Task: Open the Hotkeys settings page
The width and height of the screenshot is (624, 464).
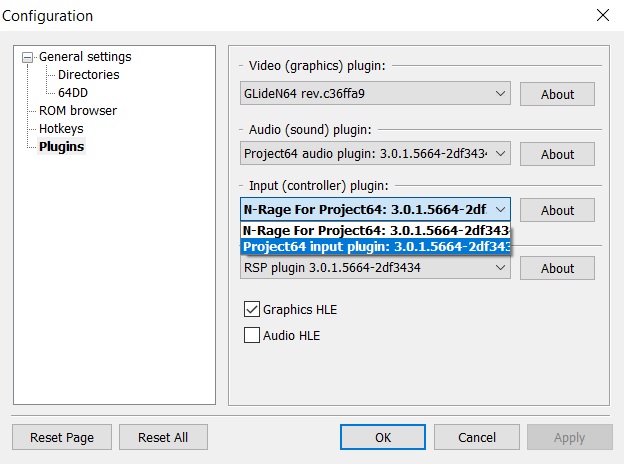Action: tap(61, 129)
